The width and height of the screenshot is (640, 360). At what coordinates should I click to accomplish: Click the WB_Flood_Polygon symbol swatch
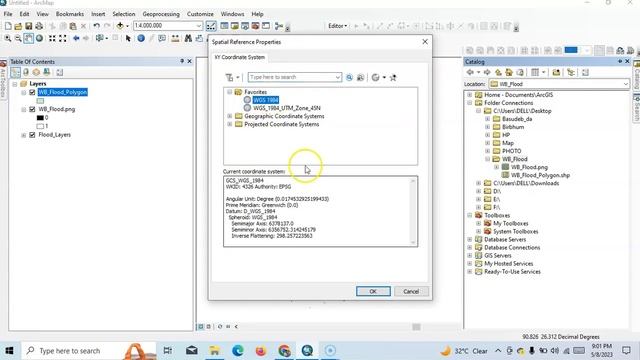[40, 101]
